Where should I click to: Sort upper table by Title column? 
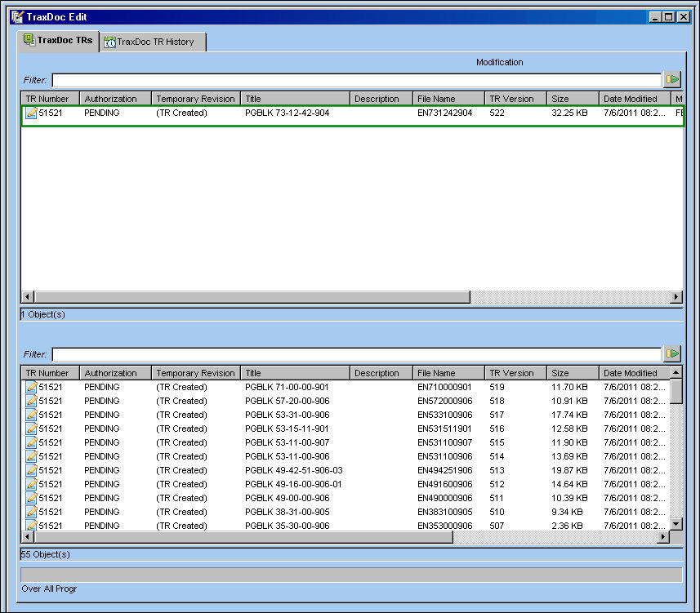(x=295, y=99)
